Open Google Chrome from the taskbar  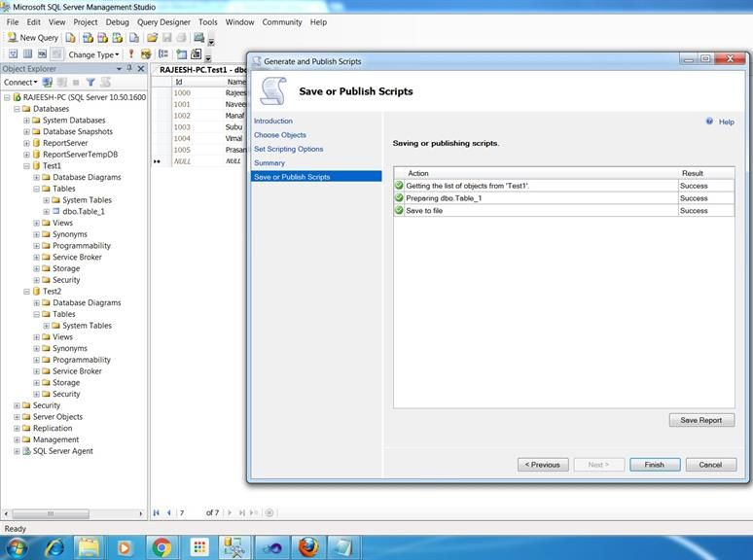tap(161, 547)
